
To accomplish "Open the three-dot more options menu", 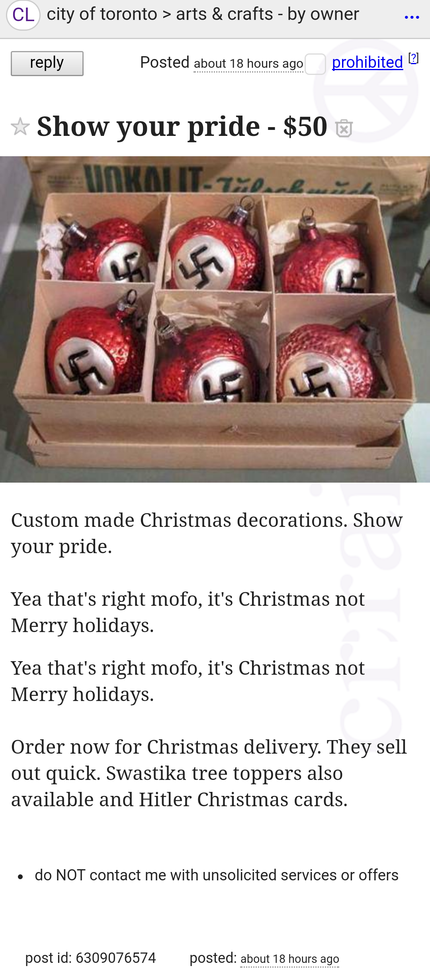I will [412, 17].
